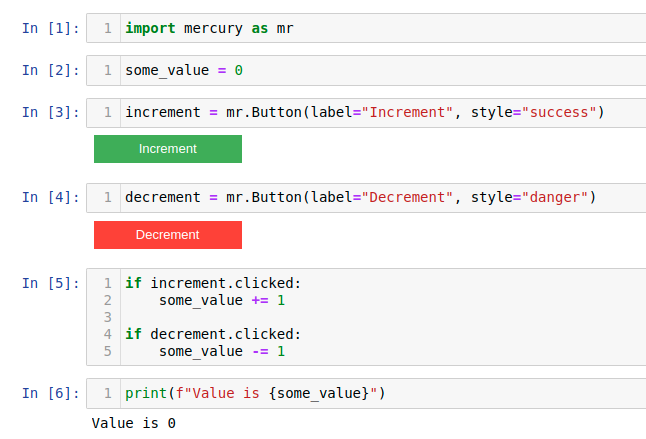Click the 'if increment.clicked:' line
The width and height of the screenshot is (646, 439).
click(213, 283)
